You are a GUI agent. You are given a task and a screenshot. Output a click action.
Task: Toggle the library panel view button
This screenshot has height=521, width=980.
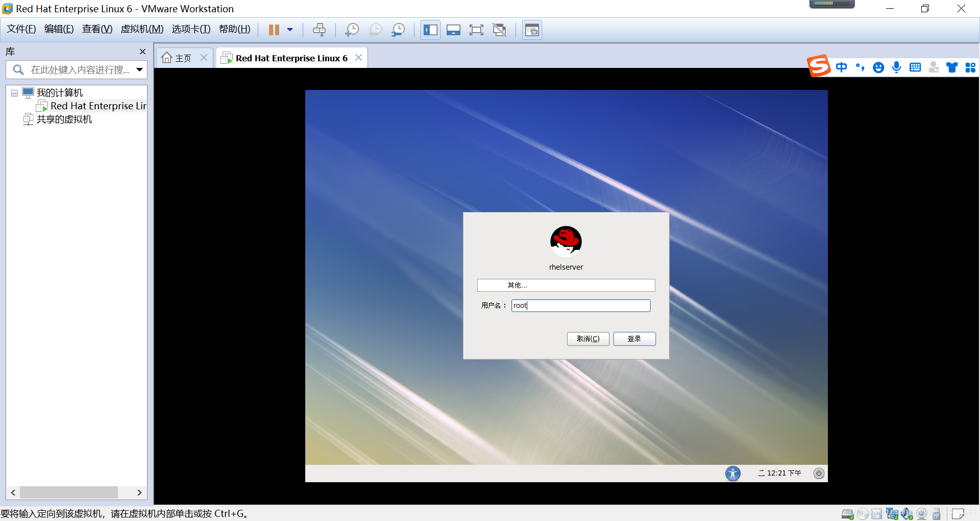tap(430, 30)
